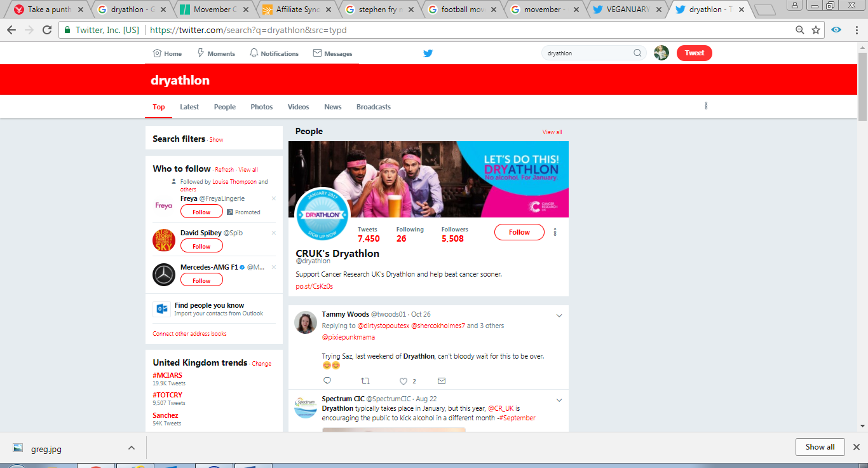Switch to the Photos tab

[262, 107]
